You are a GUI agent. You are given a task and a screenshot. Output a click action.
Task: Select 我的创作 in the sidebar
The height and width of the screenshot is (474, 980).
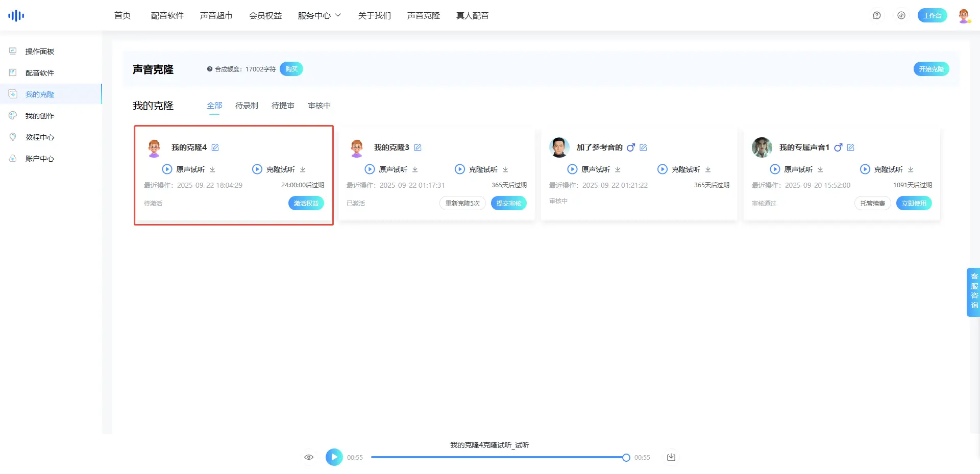[40, 116]
